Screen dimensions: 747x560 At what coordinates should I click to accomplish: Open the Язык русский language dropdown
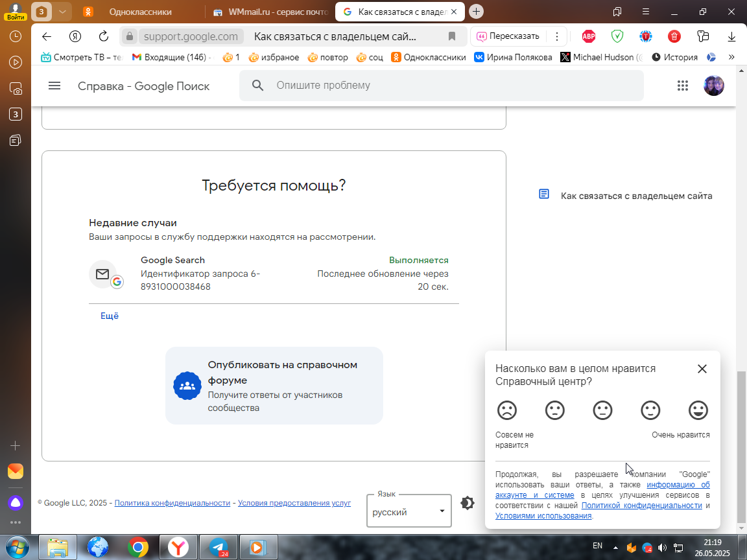coord(409,511)
